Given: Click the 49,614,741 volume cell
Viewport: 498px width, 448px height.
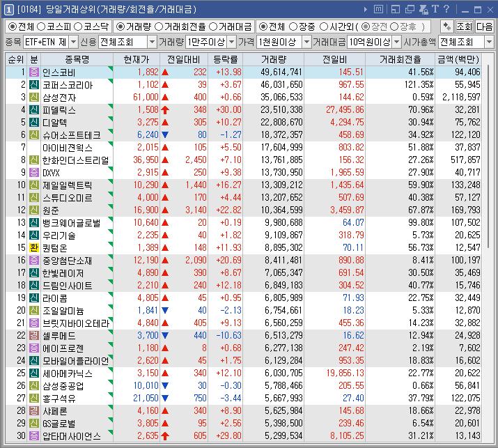Looking at the screenshot, I should pyautogui.click(x=281, y=72).
